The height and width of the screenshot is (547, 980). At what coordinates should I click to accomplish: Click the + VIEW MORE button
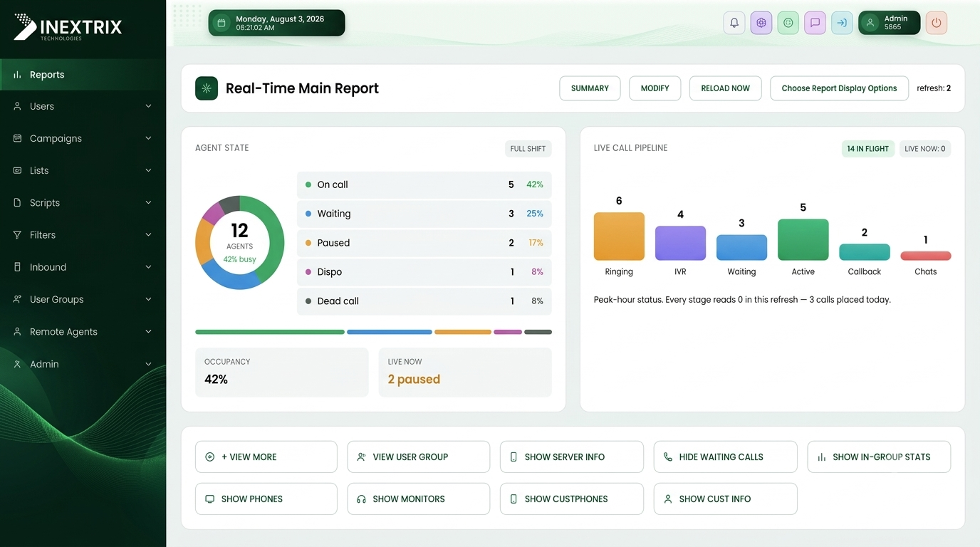[266, 457]
